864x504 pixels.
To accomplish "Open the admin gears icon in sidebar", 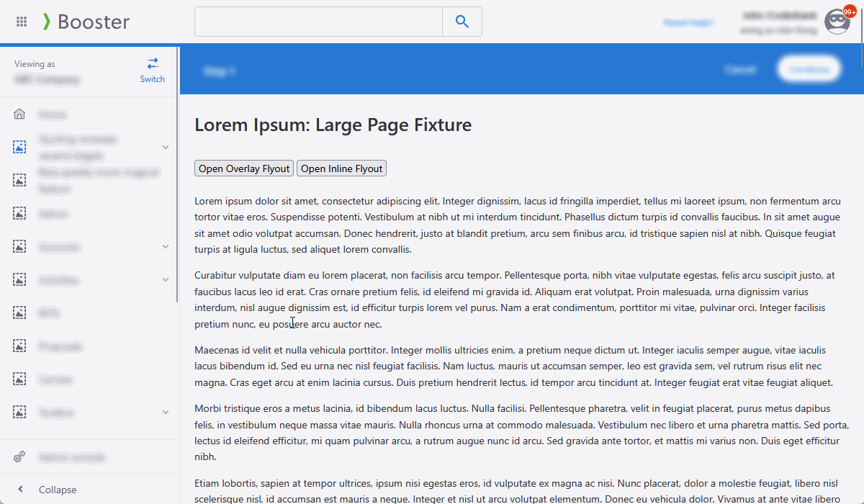I will click(19, 456).
